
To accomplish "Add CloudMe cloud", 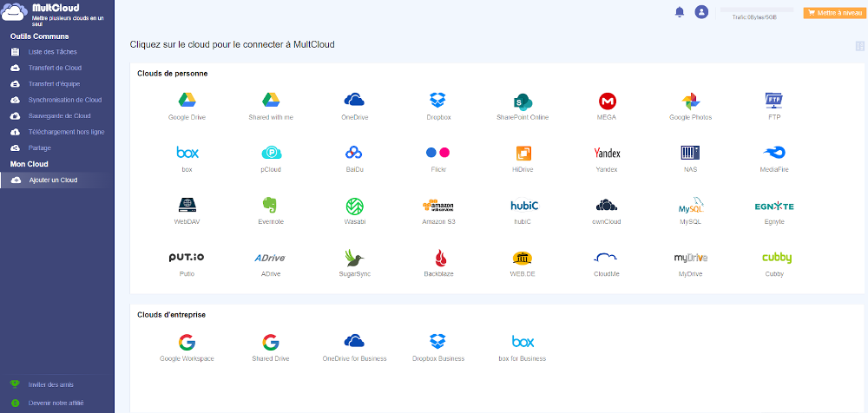I will click(x=606, y=264).
